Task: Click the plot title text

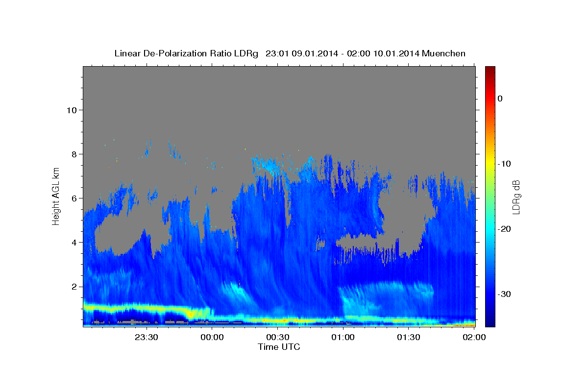Action: coord(290,53)
